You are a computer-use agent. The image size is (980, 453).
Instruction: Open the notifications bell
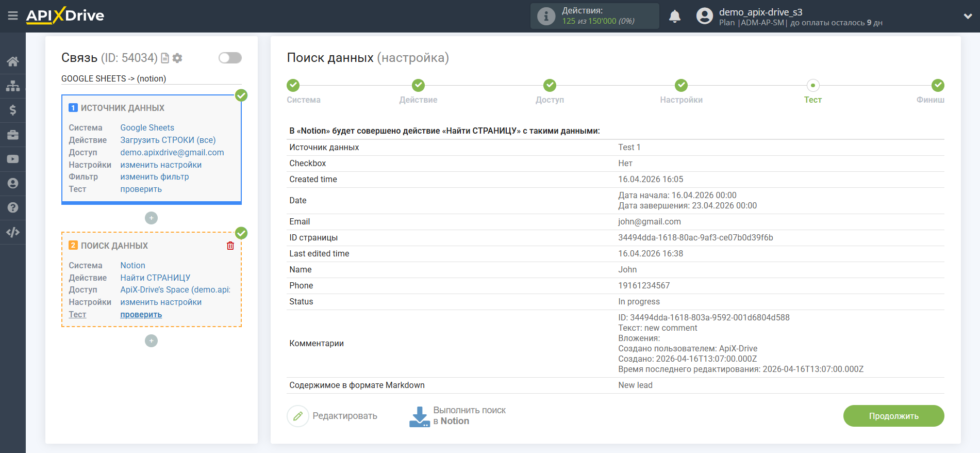(675, 17)
